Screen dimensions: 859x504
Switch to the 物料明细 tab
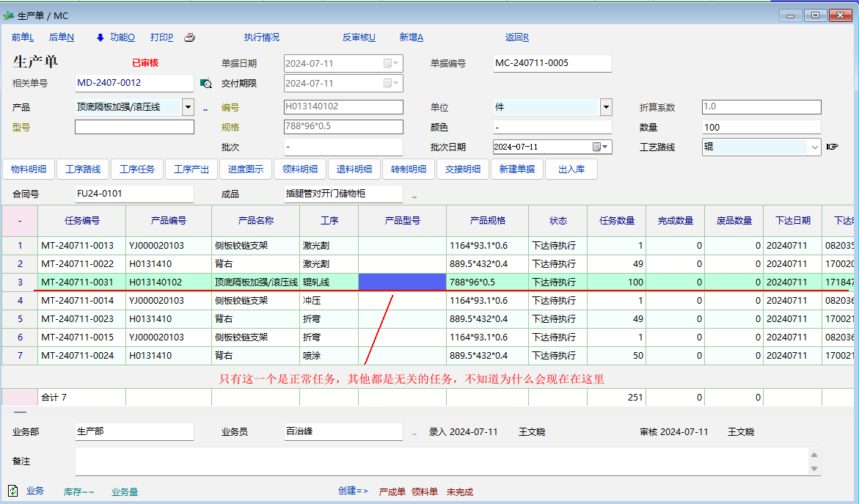tap(29, 169)
